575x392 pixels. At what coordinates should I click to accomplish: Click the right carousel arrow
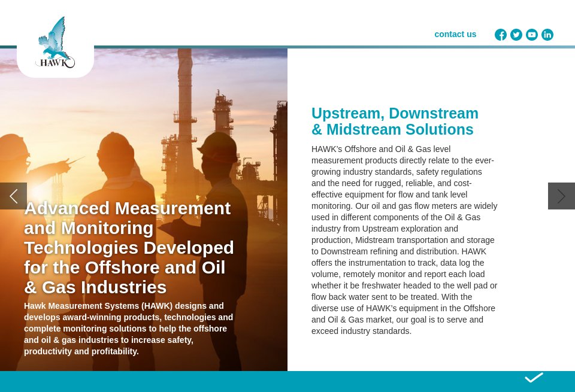[x=561, y=196]
